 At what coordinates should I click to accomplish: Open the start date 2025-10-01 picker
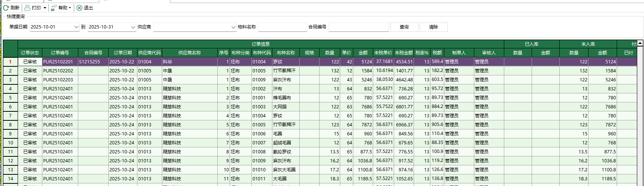coord(76,27)
